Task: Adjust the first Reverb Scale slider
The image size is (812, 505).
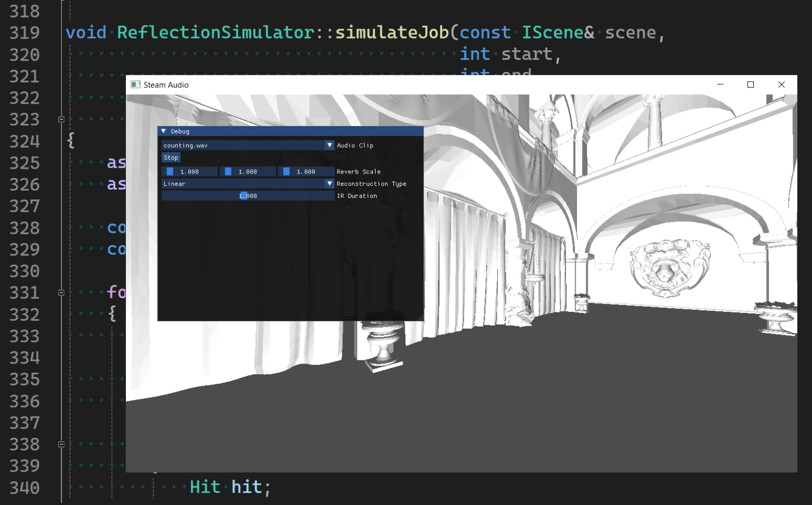Action: [x=189, y=172]
